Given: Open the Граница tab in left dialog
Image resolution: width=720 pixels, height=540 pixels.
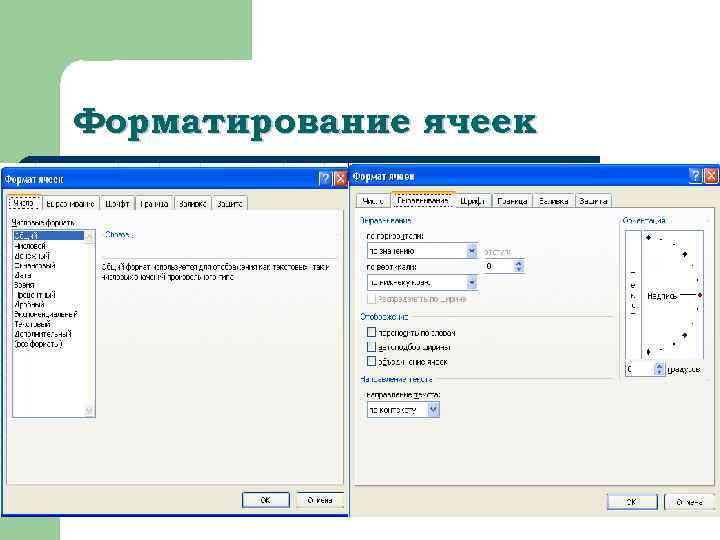Looking at the screenshot, I should (154, 203).
